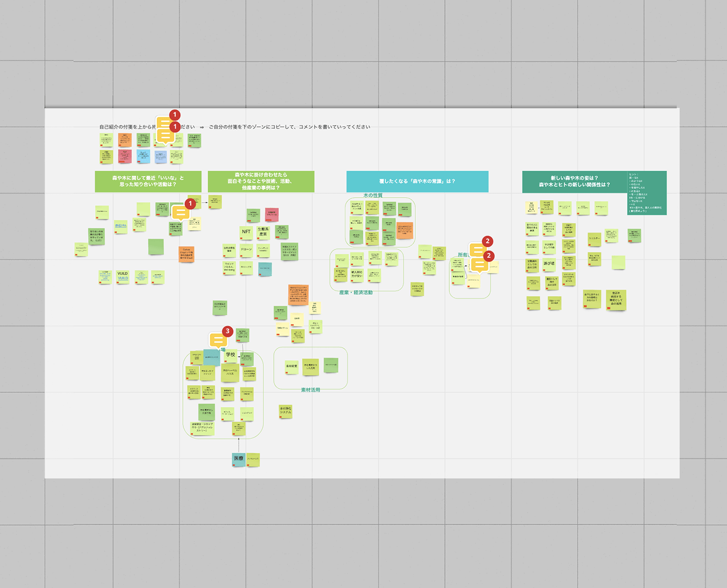This screenshot has height=588, width=727.
Task: Select the 素材活用 group label
Action: [x=310, y=390]
